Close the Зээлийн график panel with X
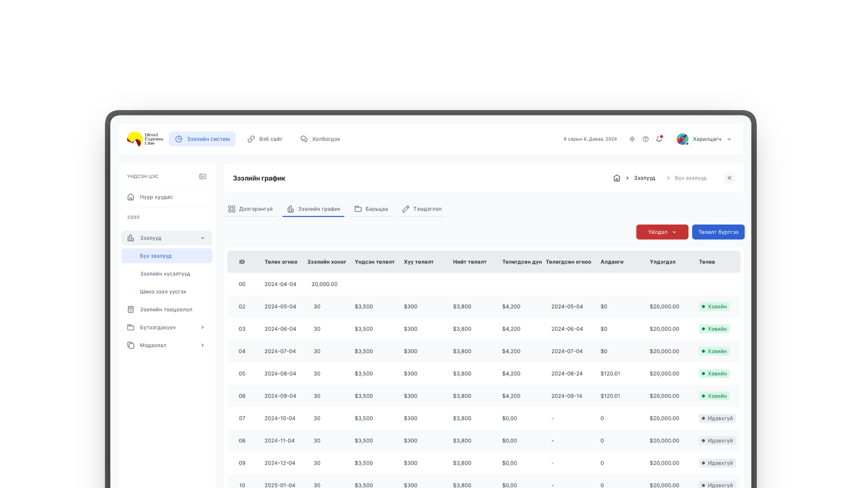Image resolution: width=868 pixels, height=488 pixels. [729, 178]
